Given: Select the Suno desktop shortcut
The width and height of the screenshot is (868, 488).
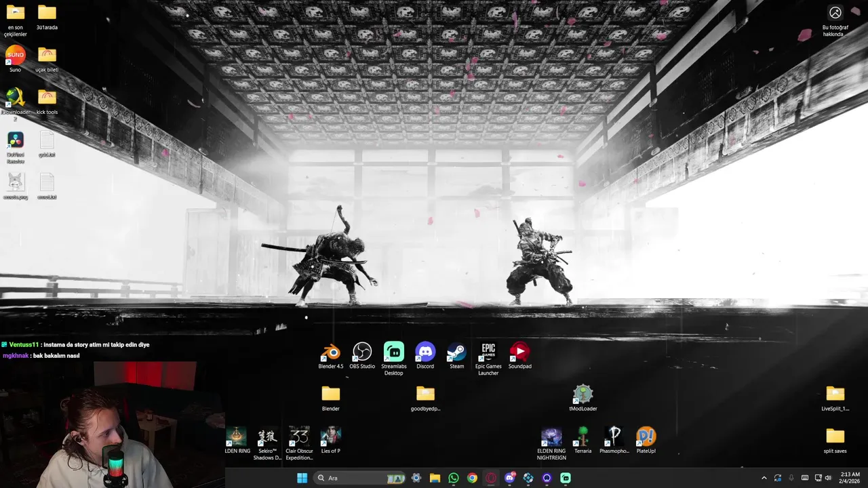Looking at the screenshot, I should coord(15,59).
